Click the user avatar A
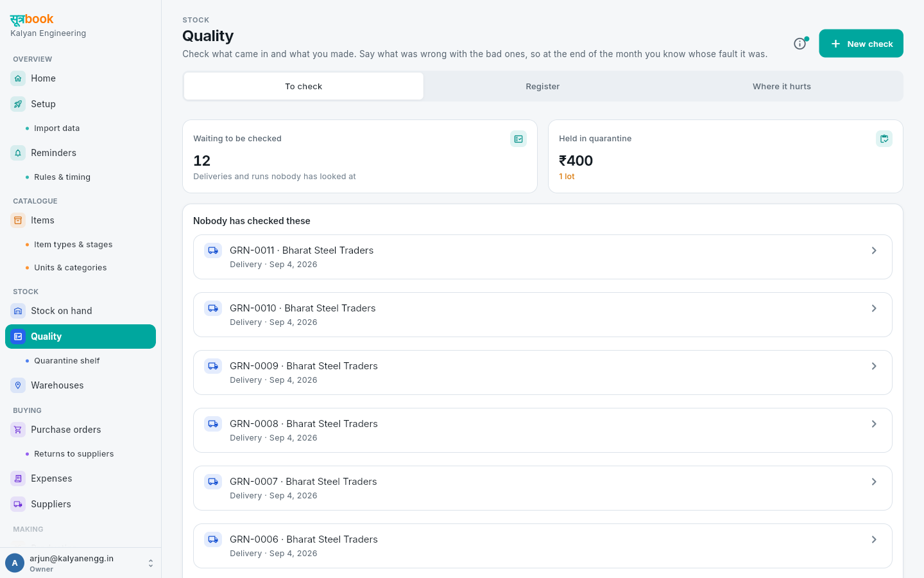This screenshot has height=578, width=924. pos(15,563)
